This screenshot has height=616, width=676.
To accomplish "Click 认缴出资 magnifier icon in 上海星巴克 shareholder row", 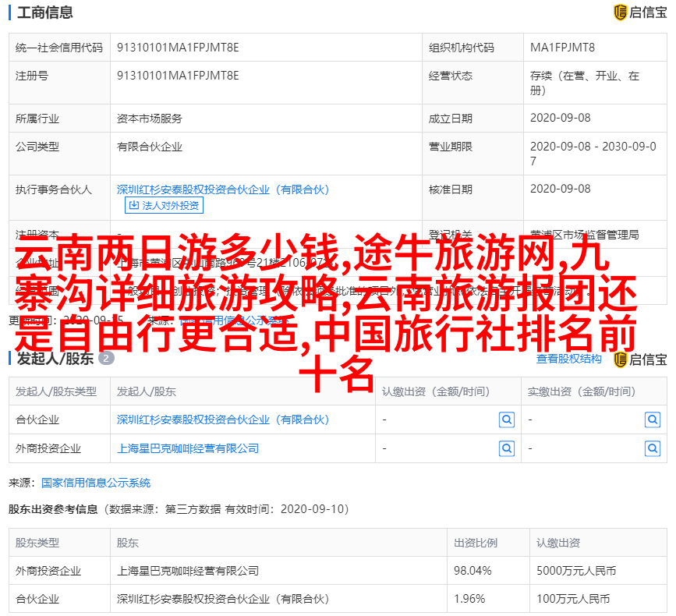I will tap(507, 448).
